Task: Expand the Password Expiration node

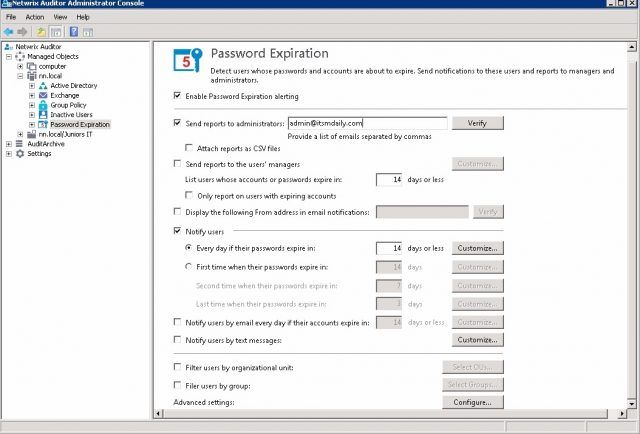Action: tap(32, 125)
